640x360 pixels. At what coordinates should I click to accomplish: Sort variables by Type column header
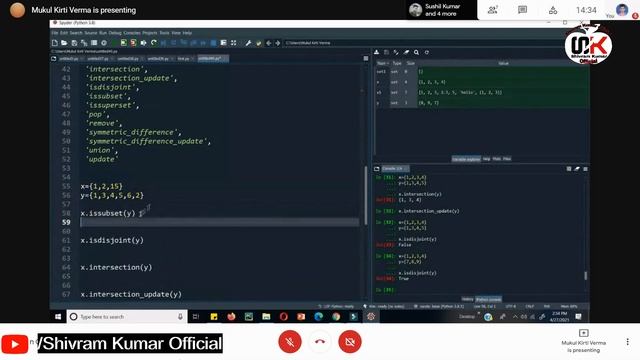click(397, 63)
